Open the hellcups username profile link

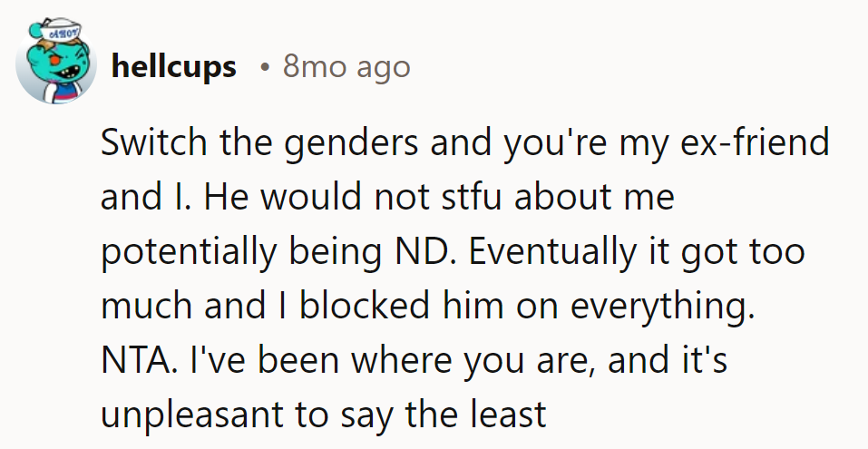[173, 66]
